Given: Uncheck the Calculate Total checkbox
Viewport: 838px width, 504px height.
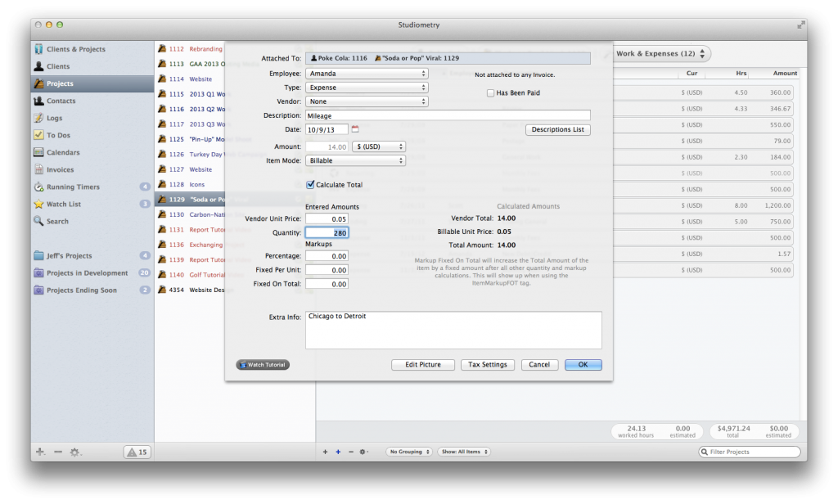Looking at the screenshot, I should point(310,184).
